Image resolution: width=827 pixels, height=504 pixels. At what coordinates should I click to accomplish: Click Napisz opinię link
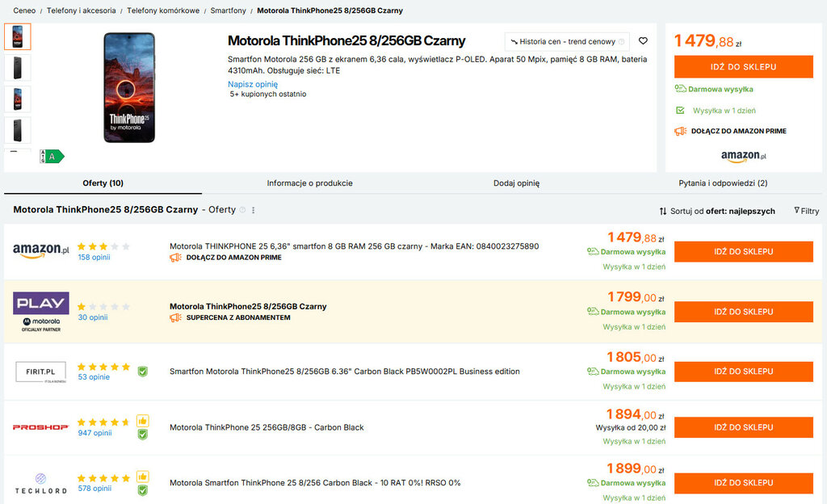coord(253,84)
